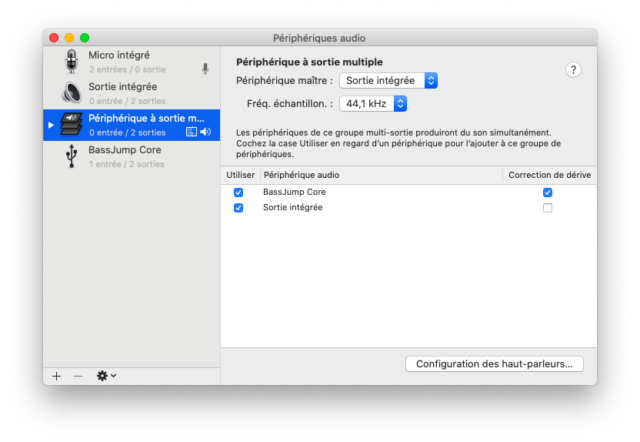
Task: Uncheck Utiliser for BassJump Core
Action: click(238, 192)
